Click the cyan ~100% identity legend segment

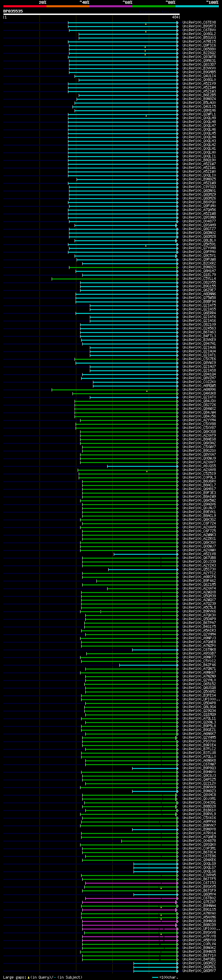pyautogui.click(x=197, y=6)
